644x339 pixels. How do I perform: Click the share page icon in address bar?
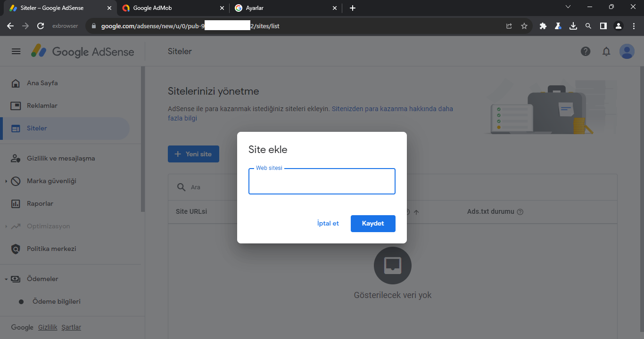[x=509, y=26]
